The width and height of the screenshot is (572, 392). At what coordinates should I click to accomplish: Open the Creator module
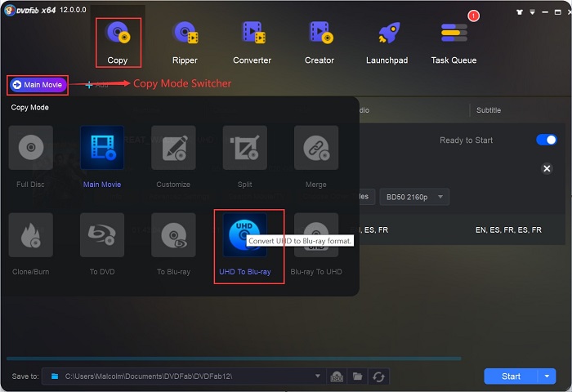pyautogui.click(x=320, y=42)
